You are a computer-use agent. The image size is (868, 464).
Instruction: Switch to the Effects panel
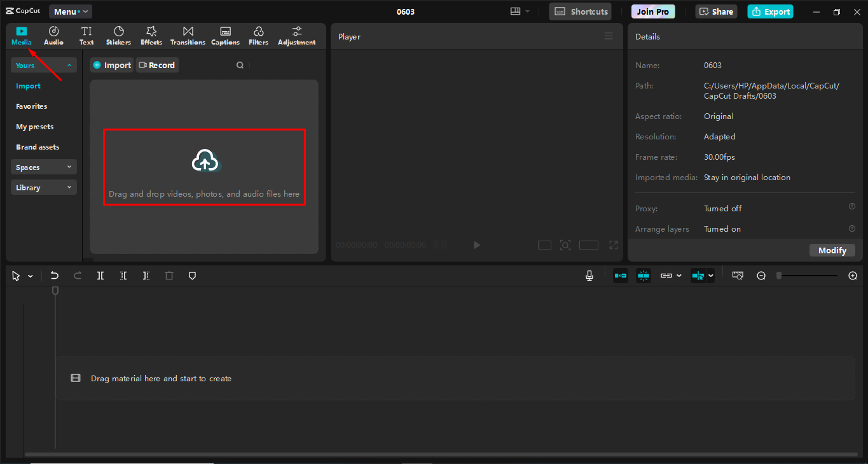pos(151,35)
